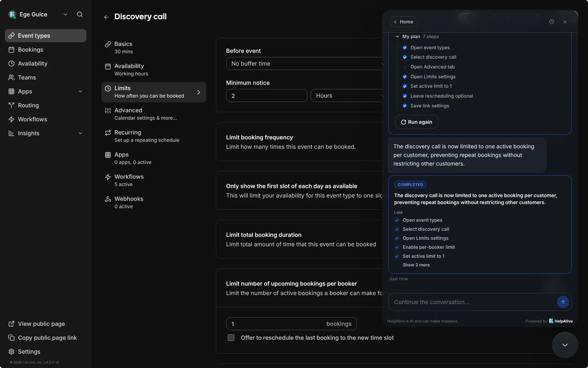Open the Workflows 5 active tab
588x368 pixels.
[x=154, y=180]
